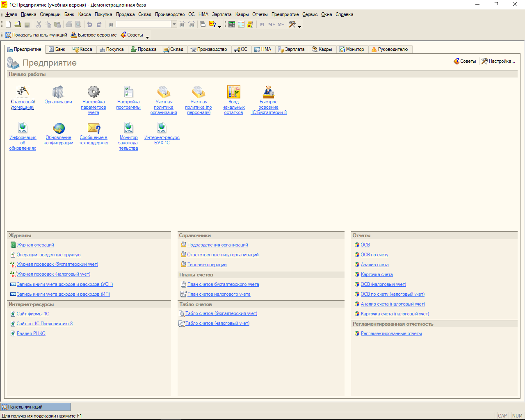The image size is (525, 420).
Task: Open Анализ счета (налоговый учет) link
Action: click(393, 304)
